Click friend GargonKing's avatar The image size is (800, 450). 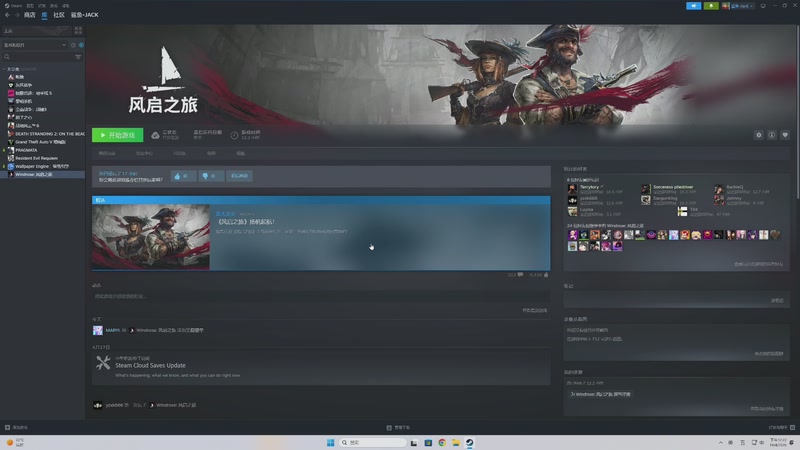pos(645,201)
